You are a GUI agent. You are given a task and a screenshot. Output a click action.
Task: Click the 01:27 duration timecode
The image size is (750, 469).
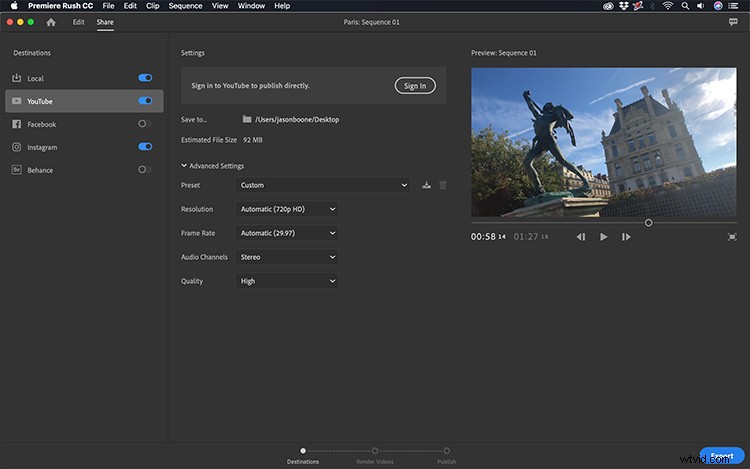[x=530, y=237]
